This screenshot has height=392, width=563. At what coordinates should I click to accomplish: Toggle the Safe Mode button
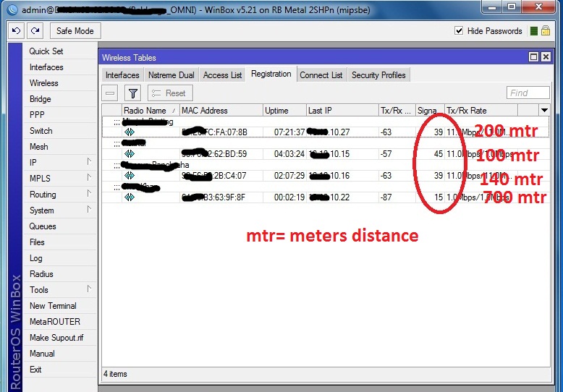tap(75, 31)
